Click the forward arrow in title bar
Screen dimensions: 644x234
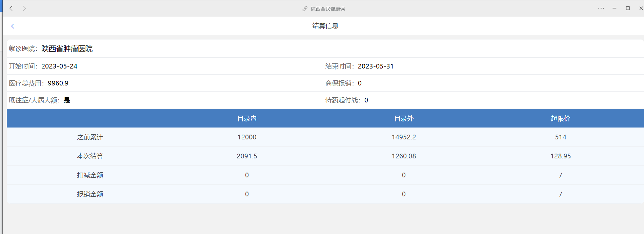tap(24, 8)
